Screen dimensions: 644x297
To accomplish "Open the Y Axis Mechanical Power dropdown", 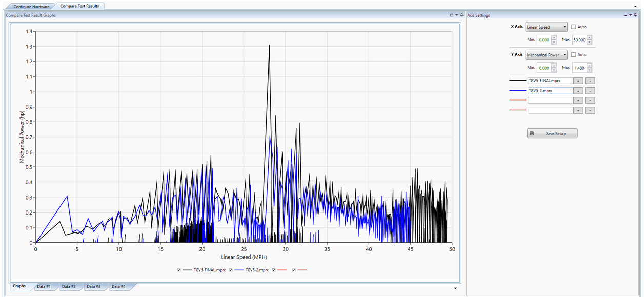I will 546,55.
